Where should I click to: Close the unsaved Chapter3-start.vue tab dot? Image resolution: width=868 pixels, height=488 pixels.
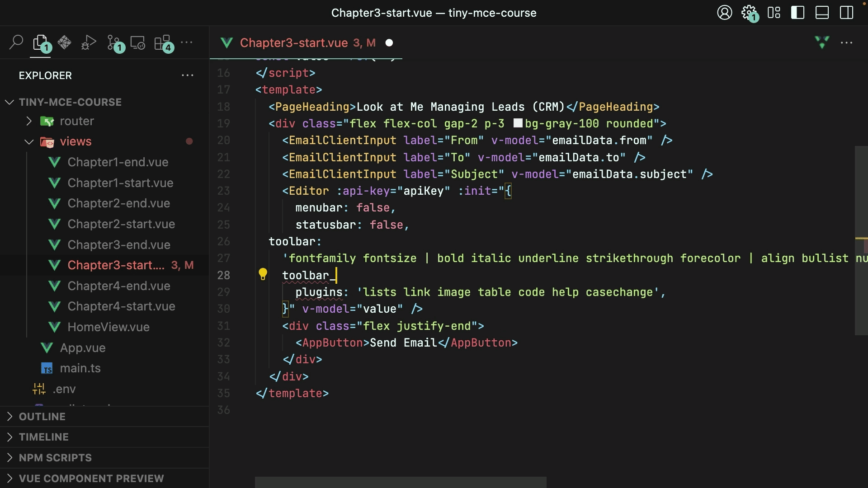[x=389, y=43]
